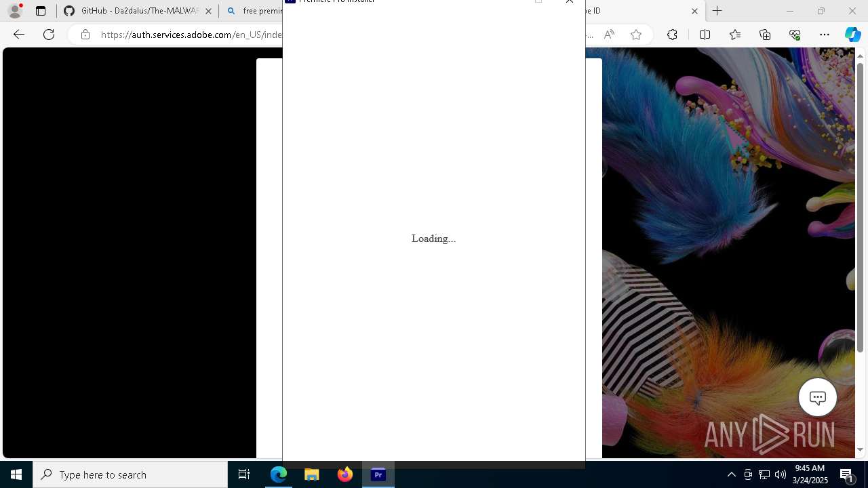
Task: Switch to the GitHub Da2dalus tab
Action: tap(138, 11)
